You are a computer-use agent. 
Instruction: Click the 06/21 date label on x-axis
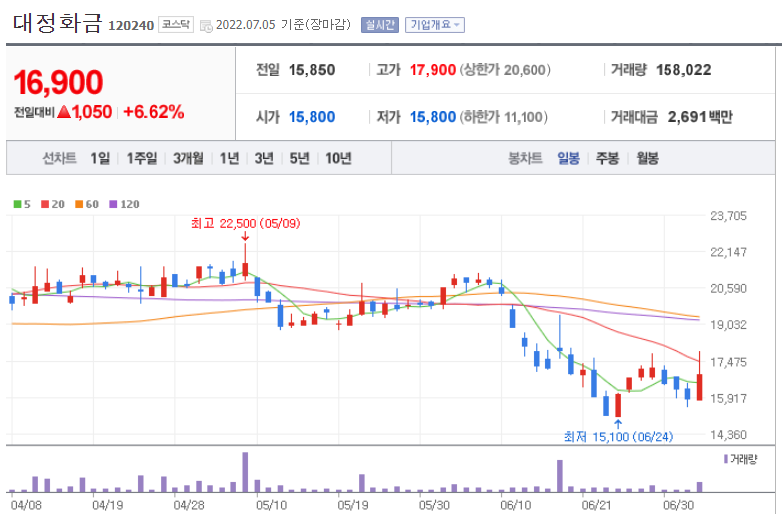[596, 505]
